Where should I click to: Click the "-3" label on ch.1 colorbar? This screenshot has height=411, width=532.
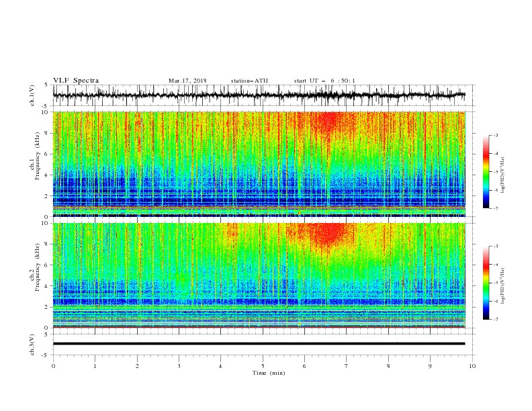(x=495, y=135)
